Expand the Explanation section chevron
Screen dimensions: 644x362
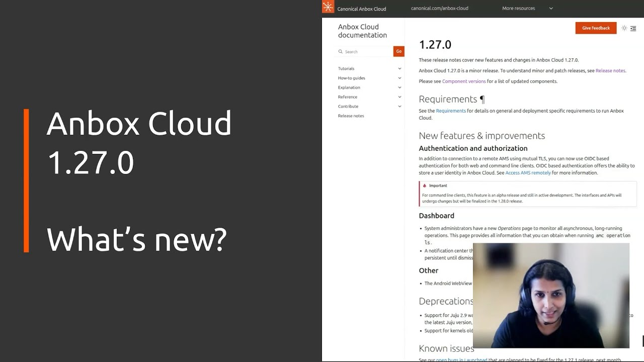(x=399, y=87)
